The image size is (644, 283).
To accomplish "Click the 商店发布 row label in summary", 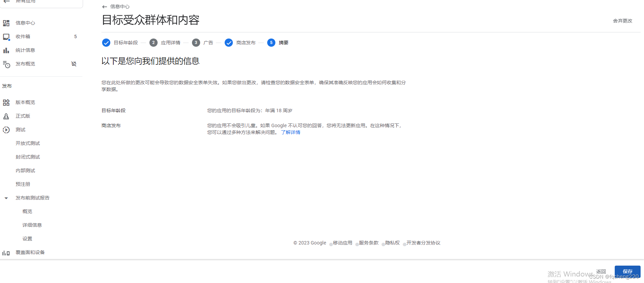I will (111, 125).
